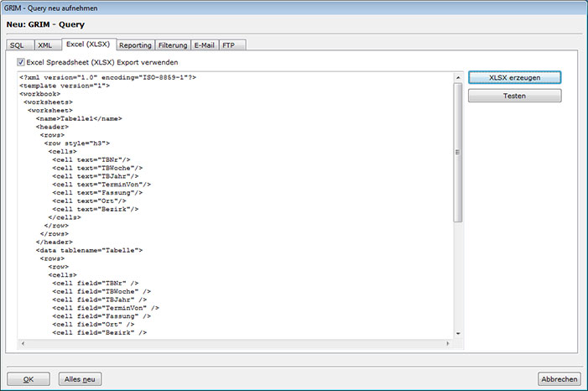The height and width of the screenshot is (391, 588).
Task: Click the horizontal scrollbar right arrow
Action: pyautogui.click(x=448, y=343)
